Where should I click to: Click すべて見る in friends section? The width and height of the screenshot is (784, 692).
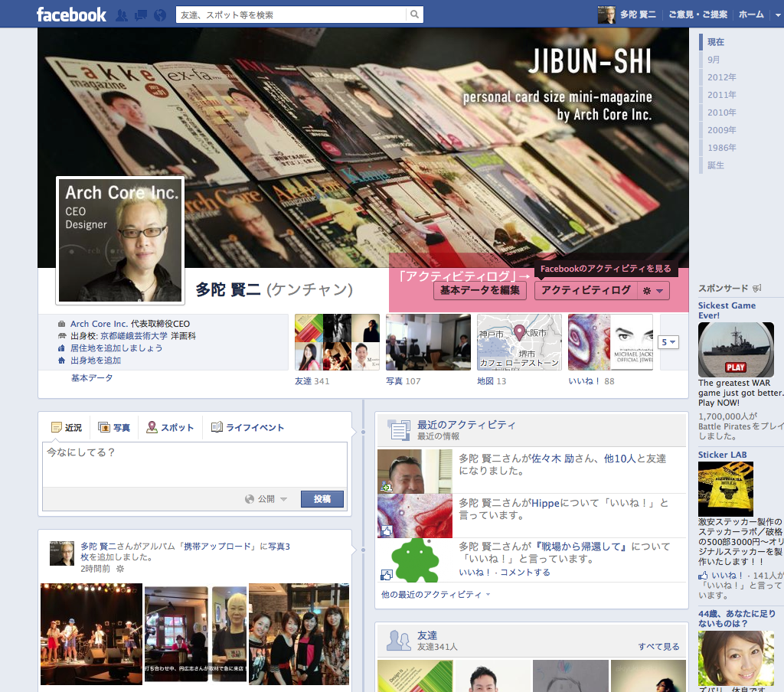[x=658, y=647]
